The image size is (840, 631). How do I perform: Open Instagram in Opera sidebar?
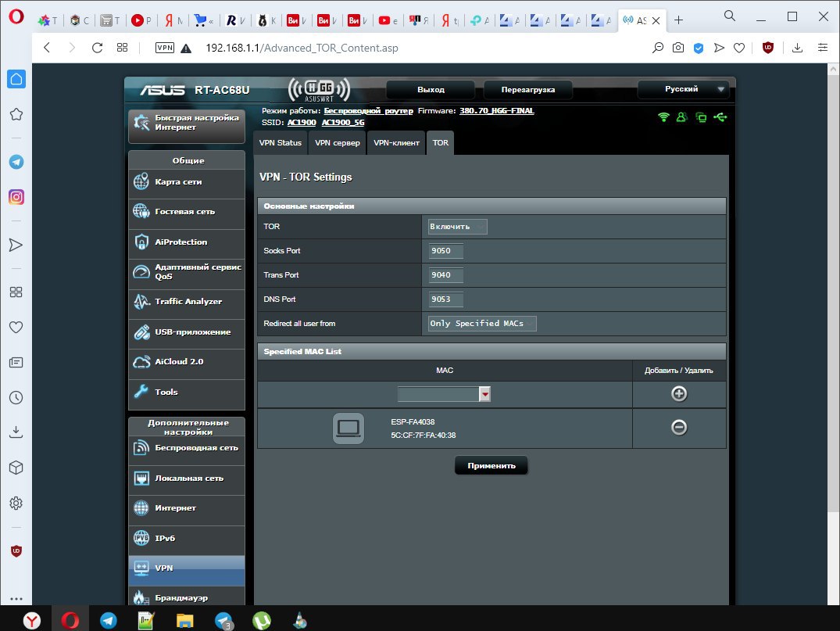point(16,197)
